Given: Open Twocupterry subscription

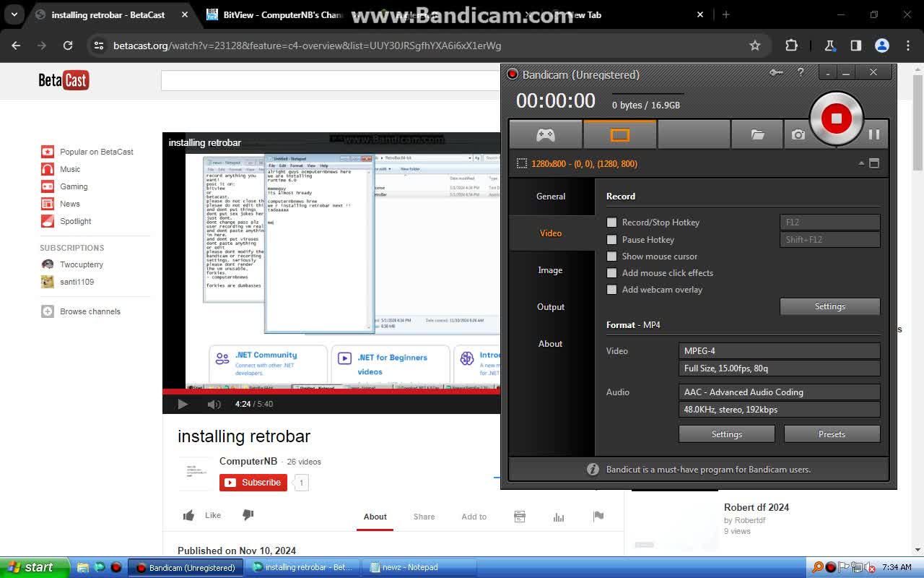Looking at the screenshot, I should tap(82, 264).
